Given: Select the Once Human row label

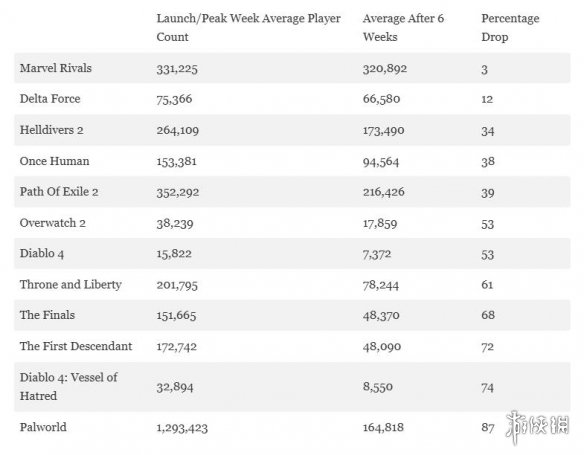Looking at the screenshot, I should 54,161.
